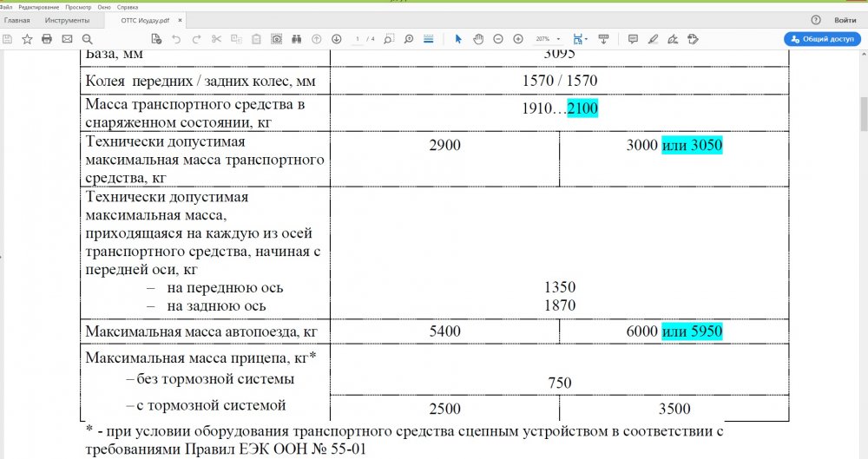Zoom in using the plus icon

[x=518, y=39]
